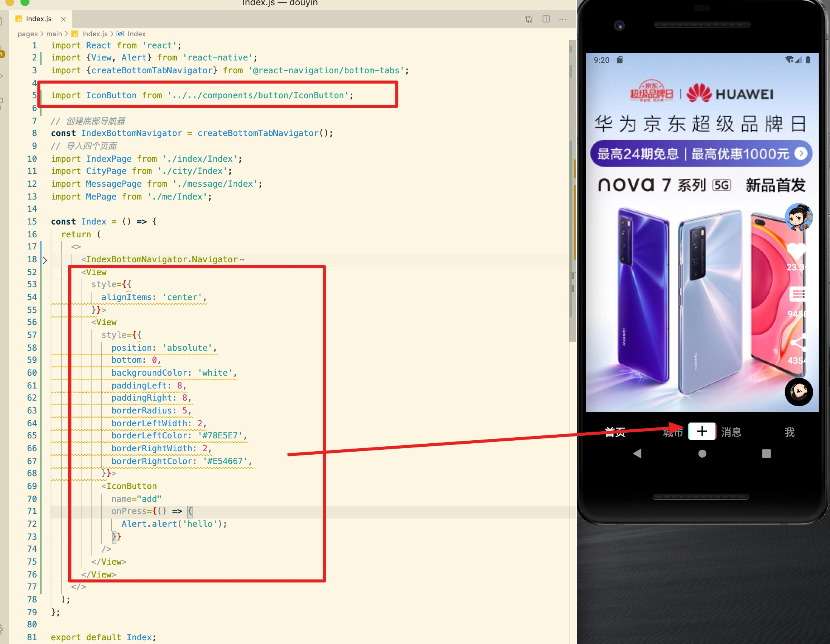Click line number 71 in gutter
This screenshot has width=830, height=644.
(32, 511)
